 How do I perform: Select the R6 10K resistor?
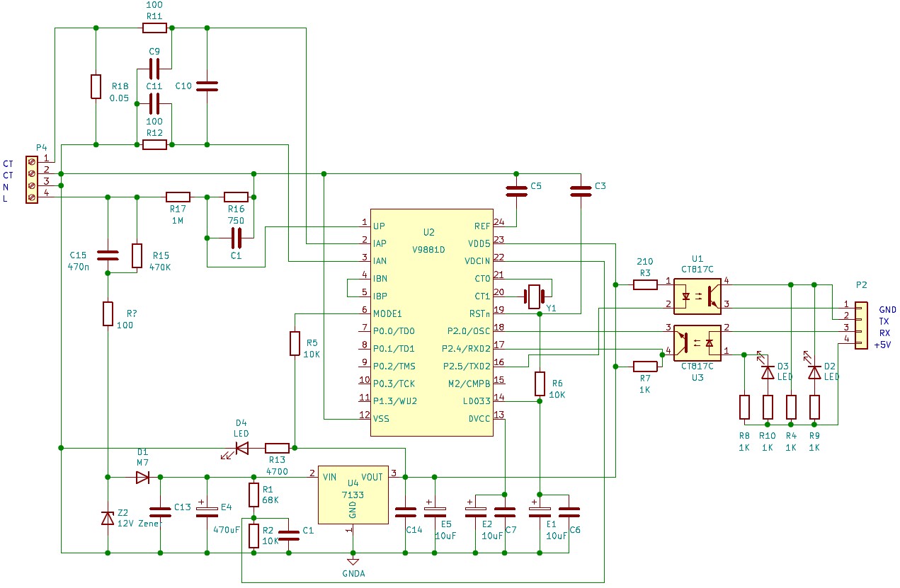[x=540, y=383]
